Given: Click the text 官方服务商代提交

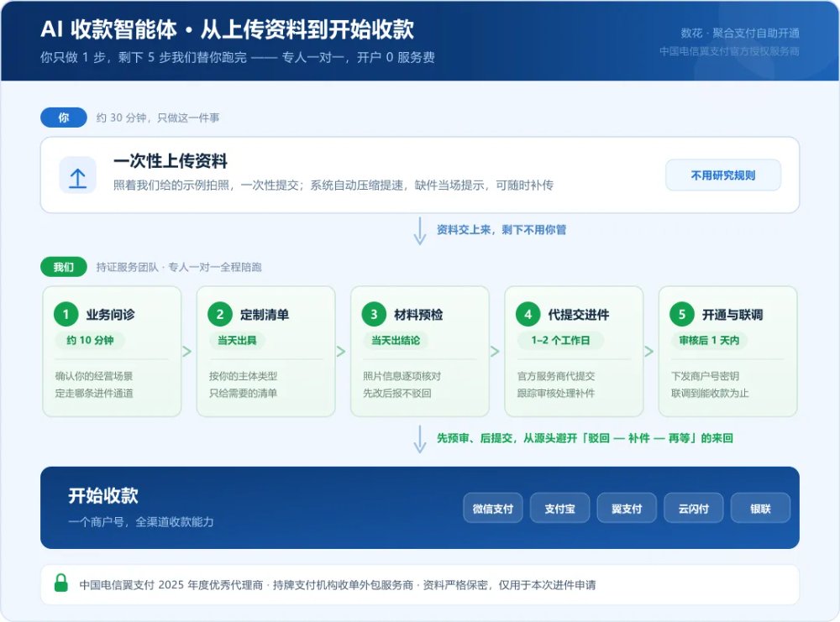Looking at the screenshot, I should (x=556, y=376).
